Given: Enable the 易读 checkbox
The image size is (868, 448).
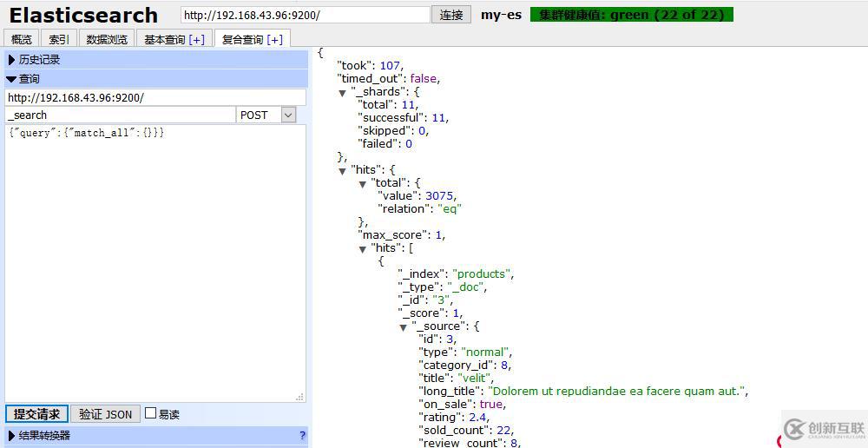Looking at the screenshot, I should point(151,414).
